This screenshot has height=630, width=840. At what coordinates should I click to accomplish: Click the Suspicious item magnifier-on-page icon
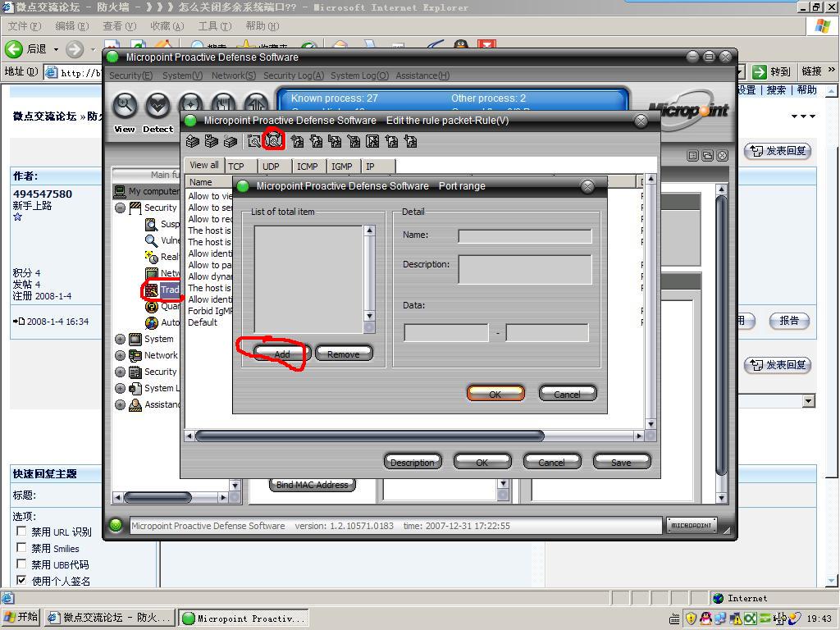[152, 224]
